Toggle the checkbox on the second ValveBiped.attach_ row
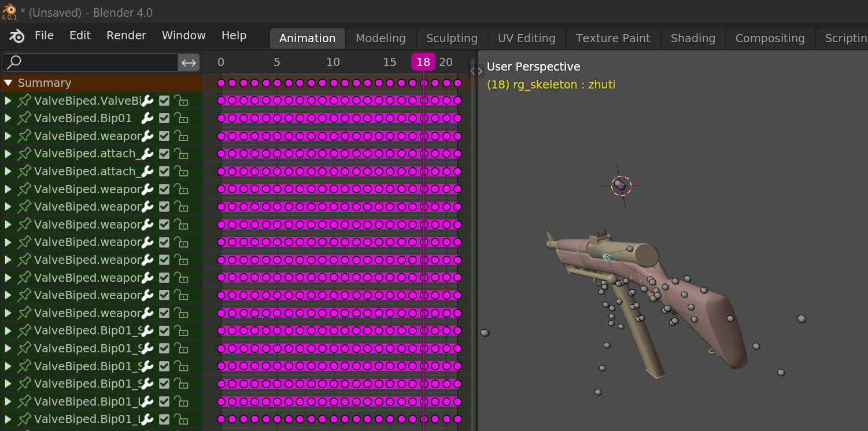The image size is (868, 431). point(164,172)
